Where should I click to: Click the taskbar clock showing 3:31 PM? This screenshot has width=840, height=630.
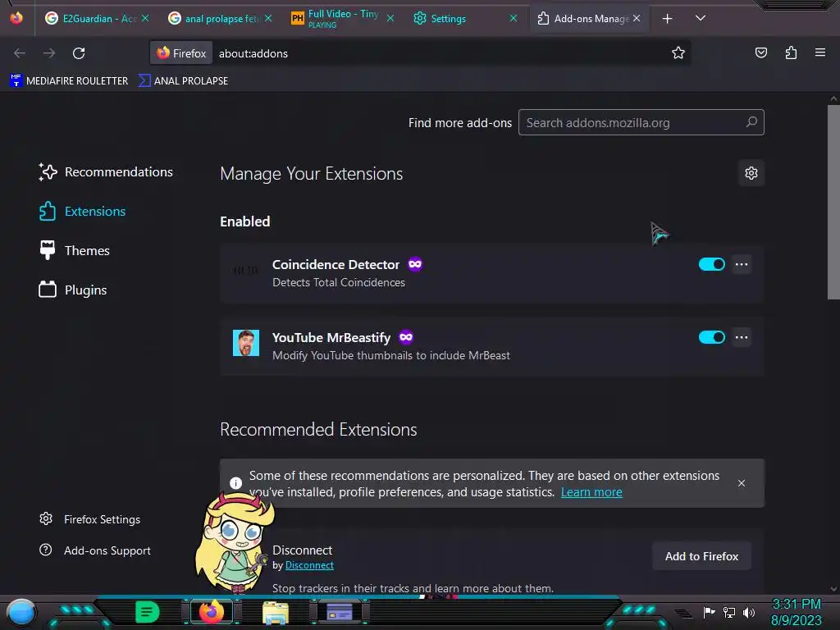796,612
